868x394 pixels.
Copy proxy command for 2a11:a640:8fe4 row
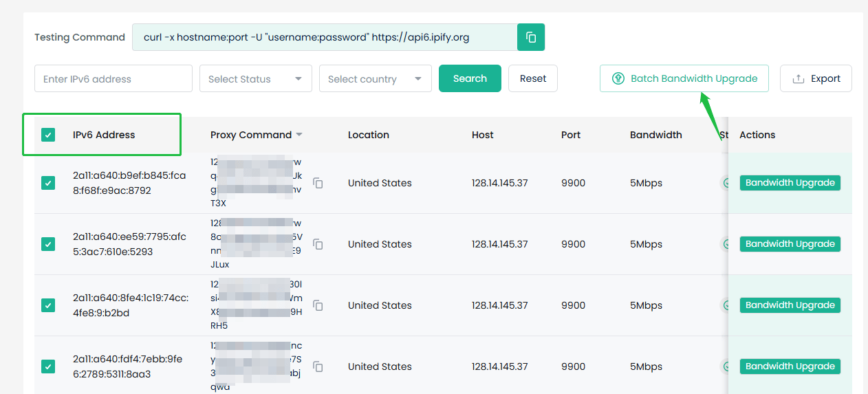(318, 305)
